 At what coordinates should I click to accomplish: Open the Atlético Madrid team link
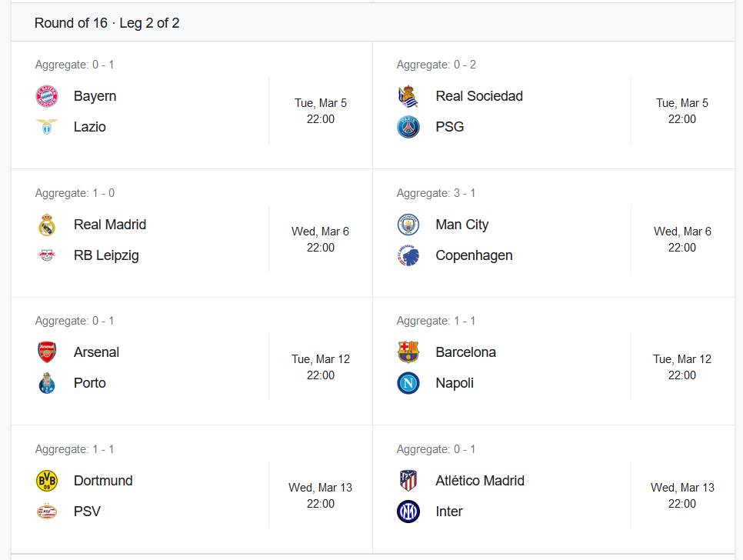click(x=480, y=481)
